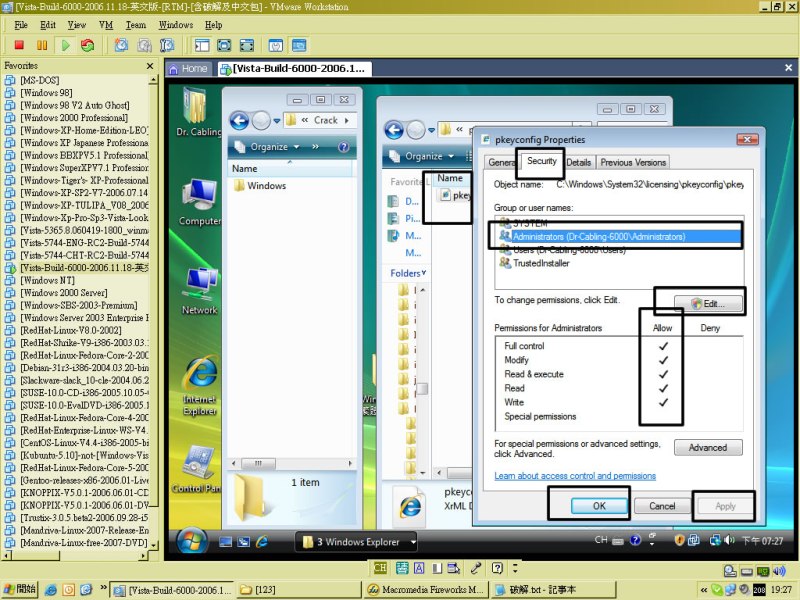Click the Take Snapshot toolbar icon
Image resolution: width=800 pixels, height=600 pixels.
coord(121,45)
